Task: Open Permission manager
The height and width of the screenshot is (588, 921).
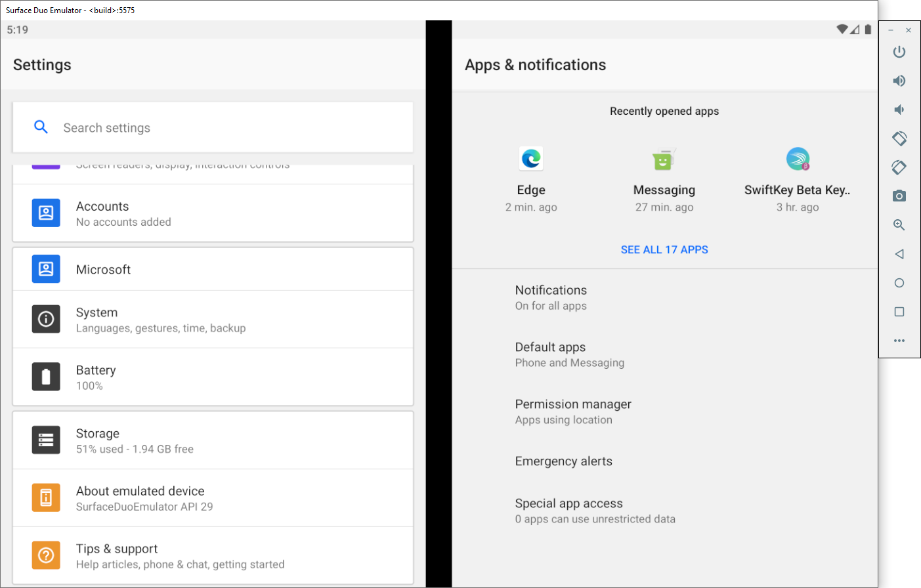Action: [573, 411]
